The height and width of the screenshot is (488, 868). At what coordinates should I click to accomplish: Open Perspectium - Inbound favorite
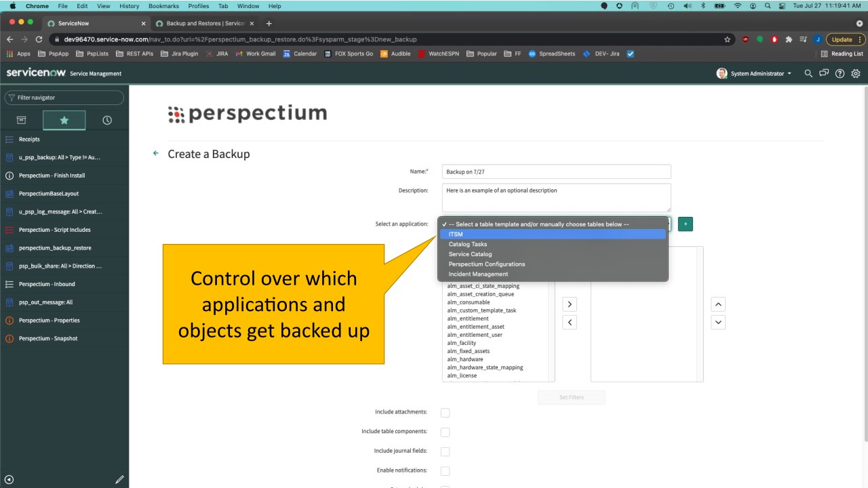point(64,284)
